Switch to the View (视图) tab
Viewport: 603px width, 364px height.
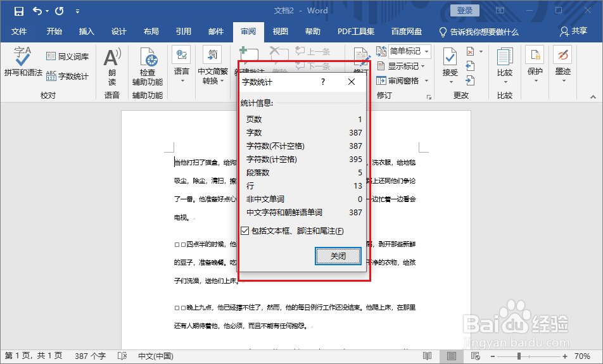pyautogui.click(x=281, y=32)
